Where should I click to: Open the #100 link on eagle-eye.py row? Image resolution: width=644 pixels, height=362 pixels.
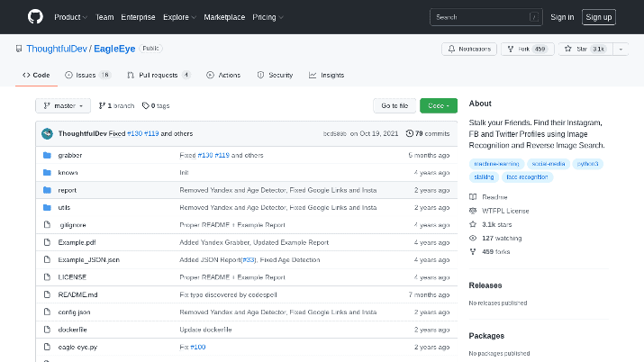[x=198, y=347]
